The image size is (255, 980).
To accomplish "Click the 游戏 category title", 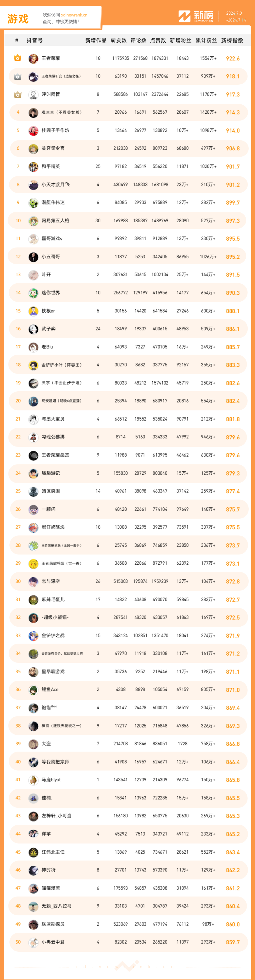I will (x=18, y=19).
